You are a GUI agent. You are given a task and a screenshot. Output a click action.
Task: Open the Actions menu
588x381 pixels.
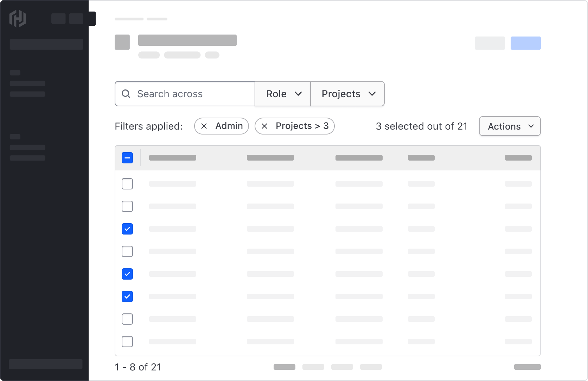pos(509,126)
